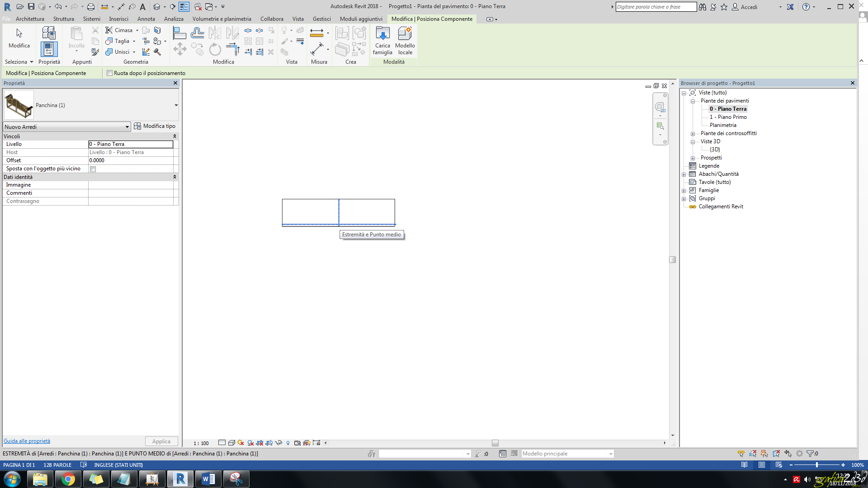The image size is (868, 488).
Task: Toggle the crop region visibility icon
Action: click(269, 443)
